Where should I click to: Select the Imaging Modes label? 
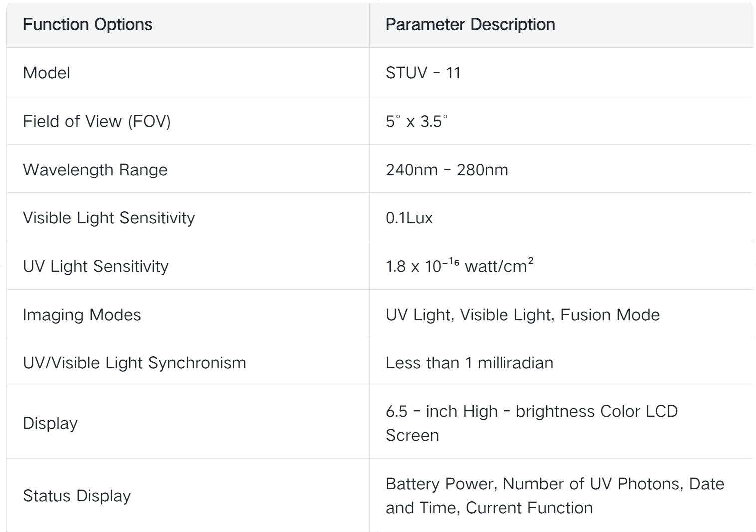click(82, 315)
